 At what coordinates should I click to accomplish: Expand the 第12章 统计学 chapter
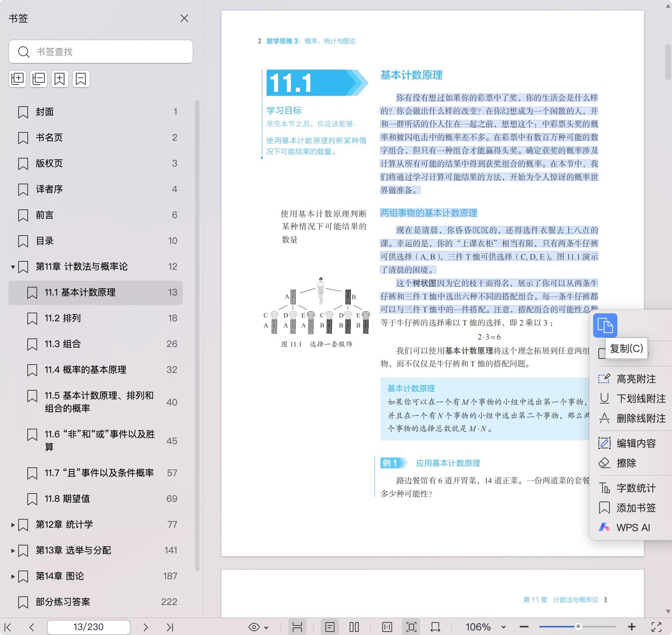[13, 525]
